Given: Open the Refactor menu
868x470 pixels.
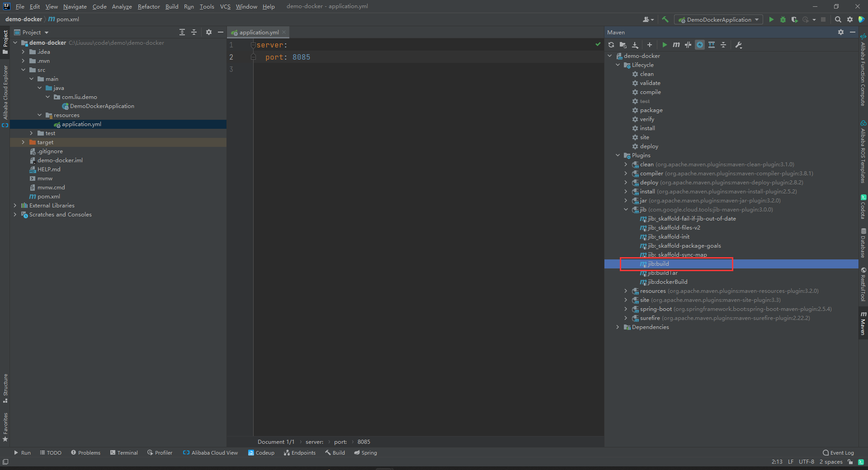Looking at the screenshot, I should pos(149,6).
